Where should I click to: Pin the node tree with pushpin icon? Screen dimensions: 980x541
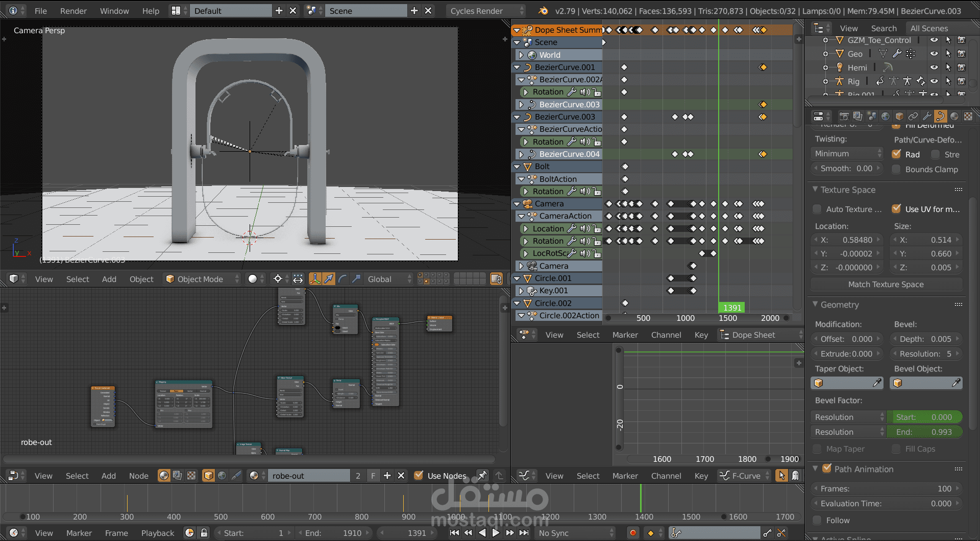481,476
